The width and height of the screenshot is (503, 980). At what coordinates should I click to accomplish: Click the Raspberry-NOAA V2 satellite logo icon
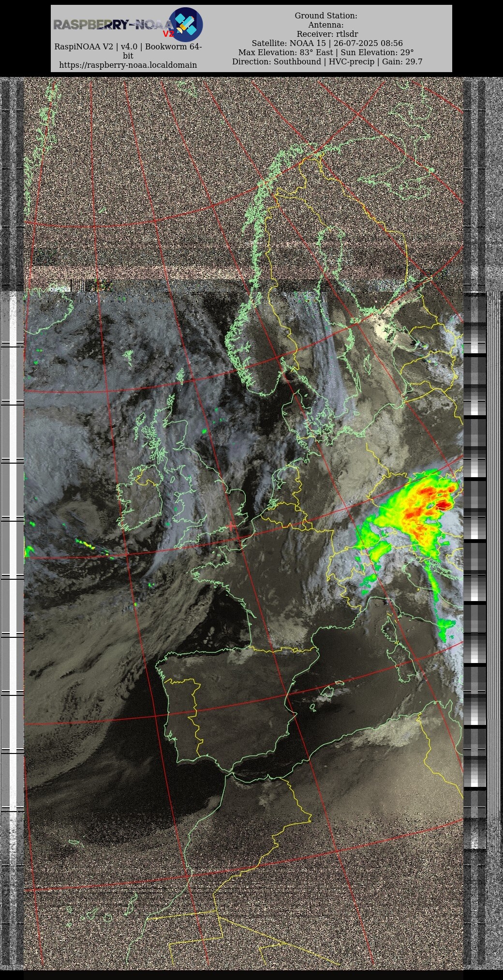tap(185, 25)
